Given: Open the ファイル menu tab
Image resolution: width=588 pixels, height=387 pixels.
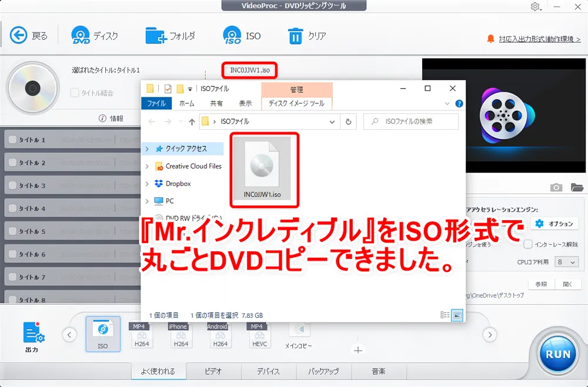Looking at the screenshot, I should click(x=156, y=103).
